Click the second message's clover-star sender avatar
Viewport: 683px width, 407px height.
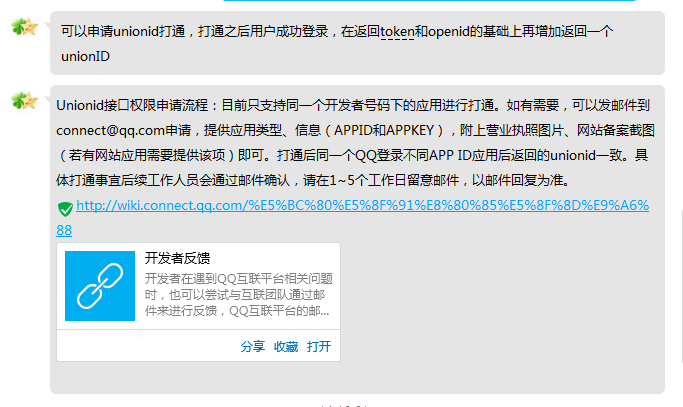tap(24, 101)
